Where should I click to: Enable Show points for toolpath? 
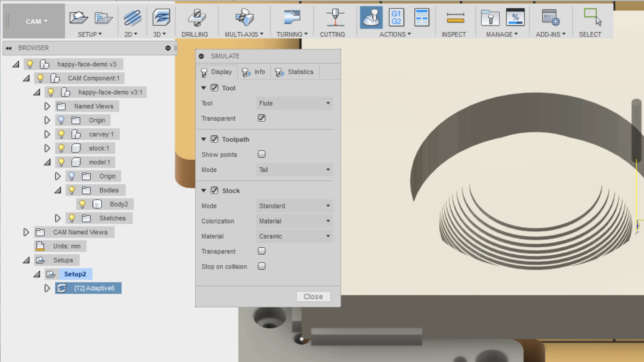point(261,154)
